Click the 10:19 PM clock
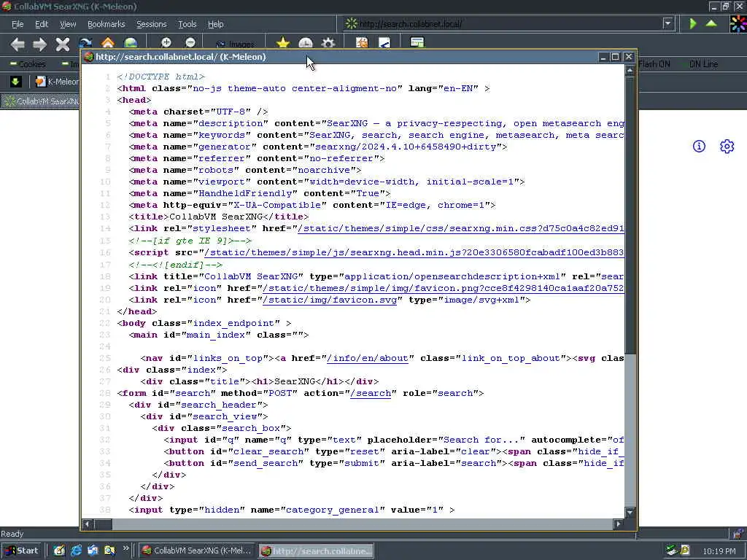 [x=719, y=551]
